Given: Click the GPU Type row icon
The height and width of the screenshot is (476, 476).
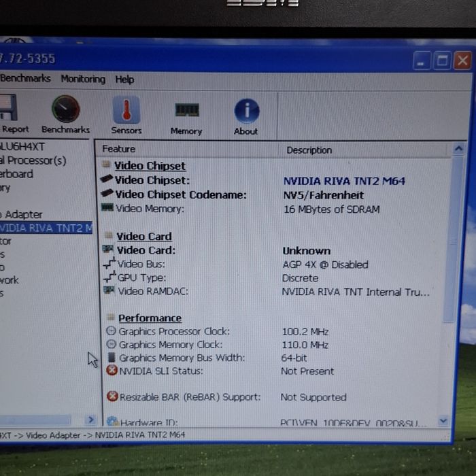Looking at the screenshot, I should coord(109,277).
